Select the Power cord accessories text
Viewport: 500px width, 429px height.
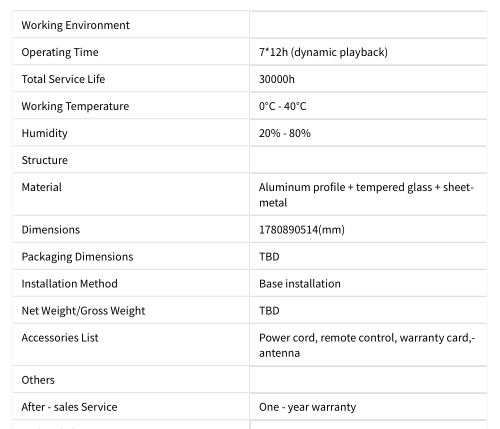tap(367, 346)
